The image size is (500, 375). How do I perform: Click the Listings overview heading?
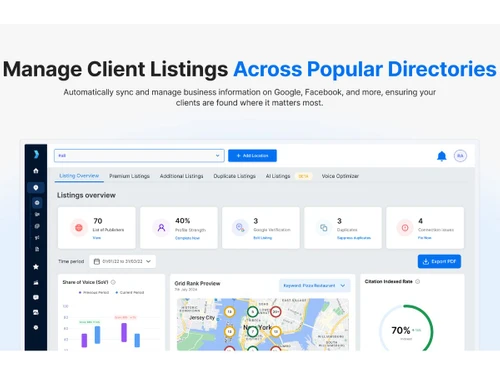[x=86, y=195]
